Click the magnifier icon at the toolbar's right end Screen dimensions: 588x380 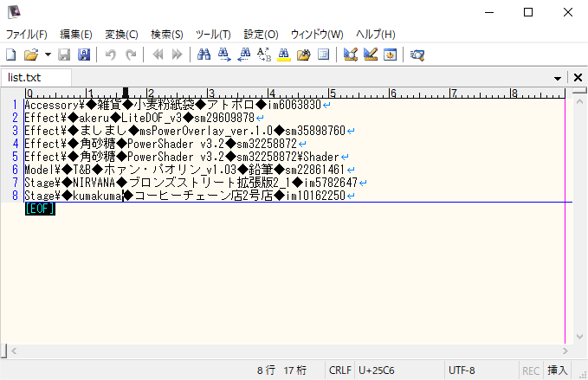[x=417, y=55]
